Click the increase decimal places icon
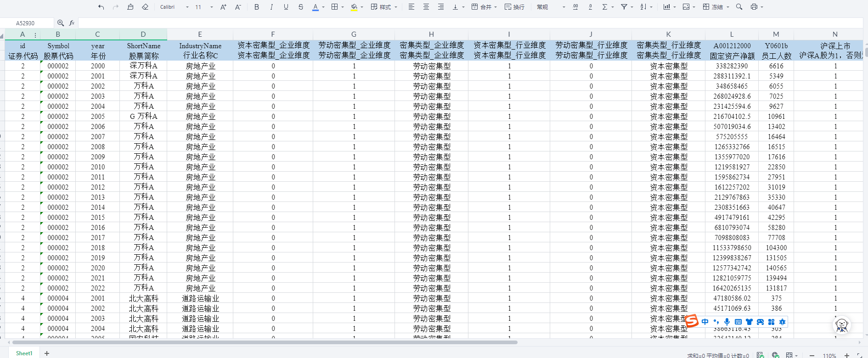The width and height of the screenshot is (868, 358). pos(575,7)
